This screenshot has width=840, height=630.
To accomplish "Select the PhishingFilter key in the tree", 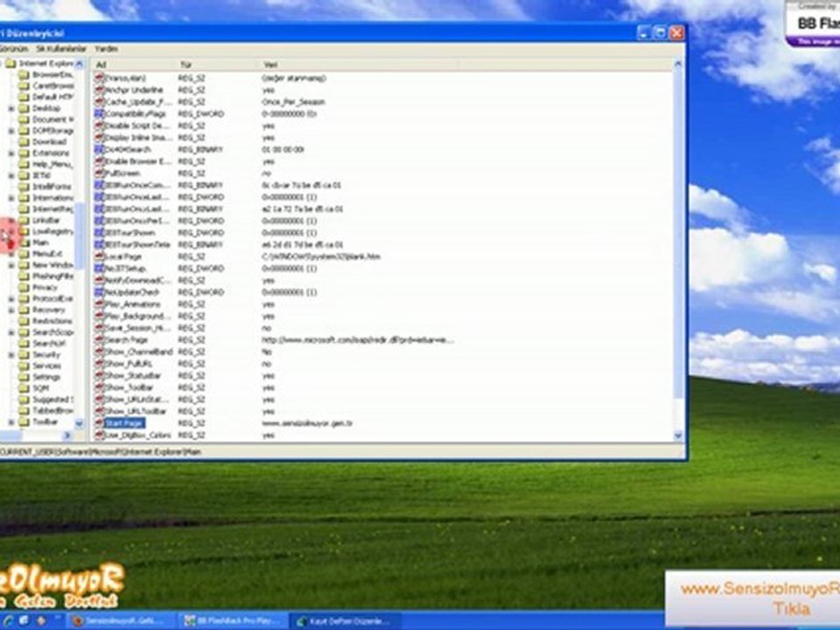I will [x=53, y=276].
